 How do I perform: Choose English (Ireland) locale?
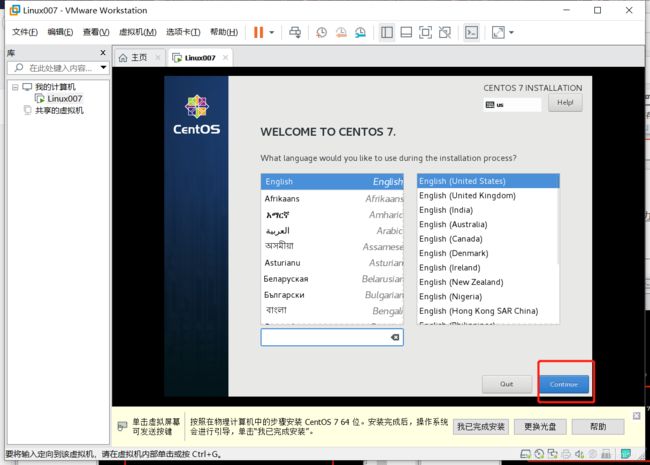coord(488,268)
